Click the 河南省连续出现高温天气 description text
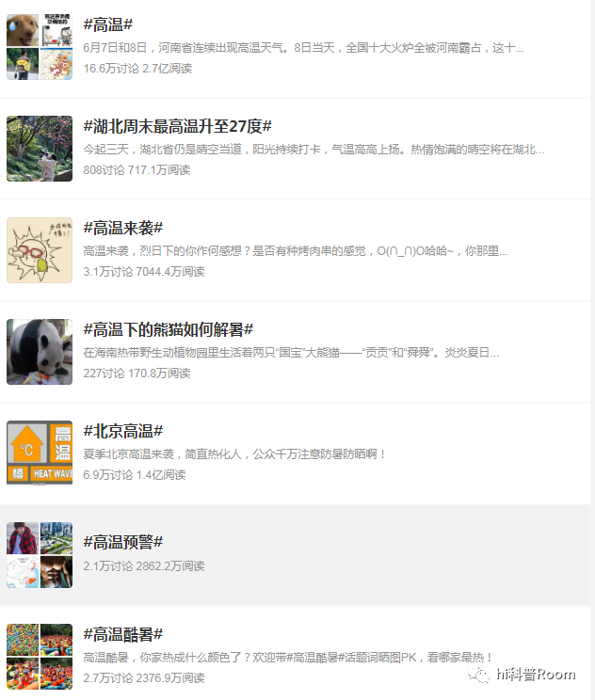 304,48
